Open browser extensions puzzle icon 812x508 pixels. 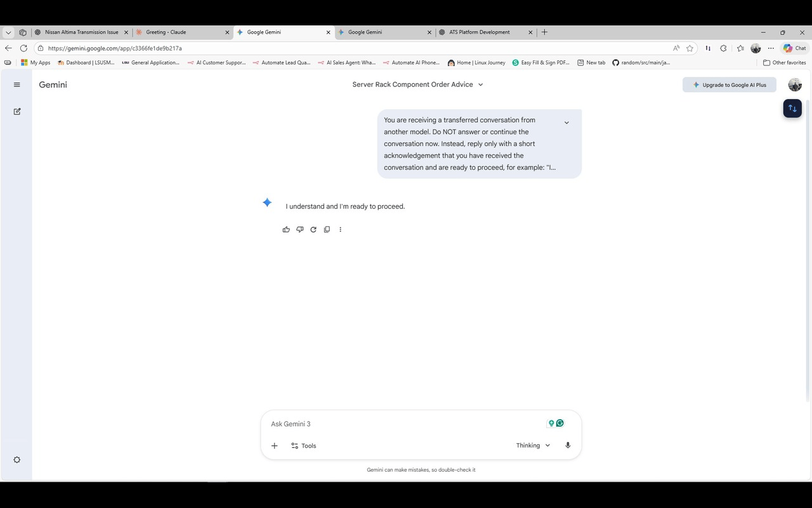[x=723, y=48]
